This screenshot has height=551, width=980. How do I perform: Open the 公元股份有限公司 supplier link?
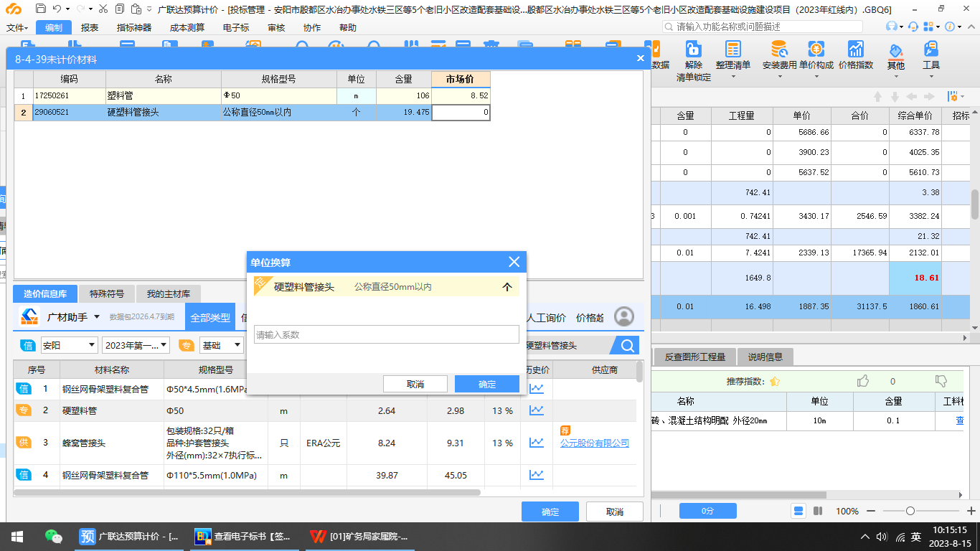click(595, 443)
